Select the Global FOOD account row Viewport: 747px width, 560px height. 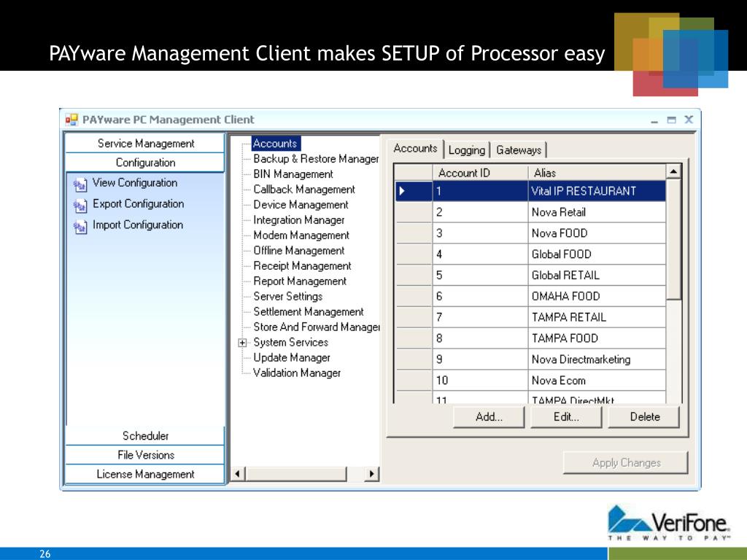click(x=530, y=254)
